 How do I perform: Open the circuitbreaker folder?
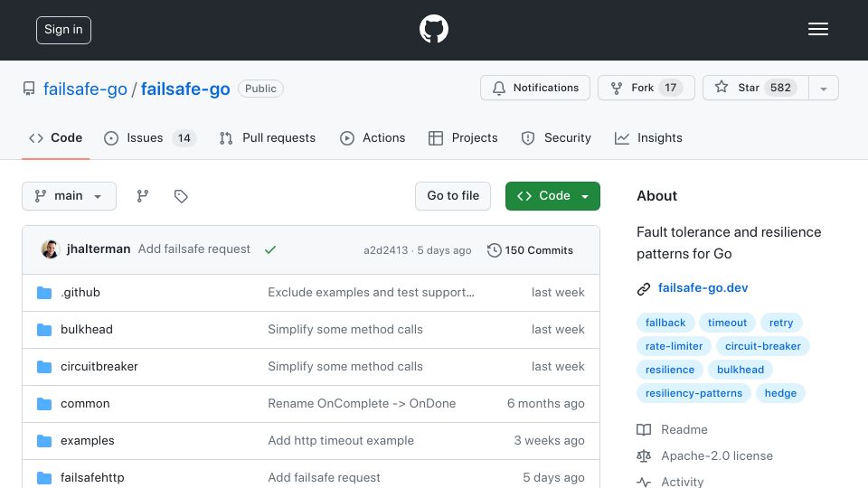(99, 366)
